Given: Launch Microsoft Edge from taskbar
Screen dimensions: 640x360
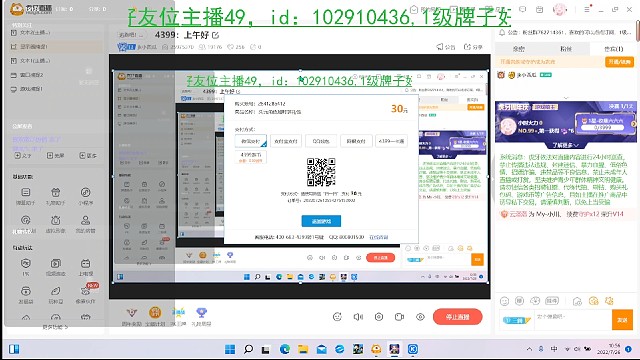Looking at the screenshot, I should pyautogui.click(x=284, y=349).
